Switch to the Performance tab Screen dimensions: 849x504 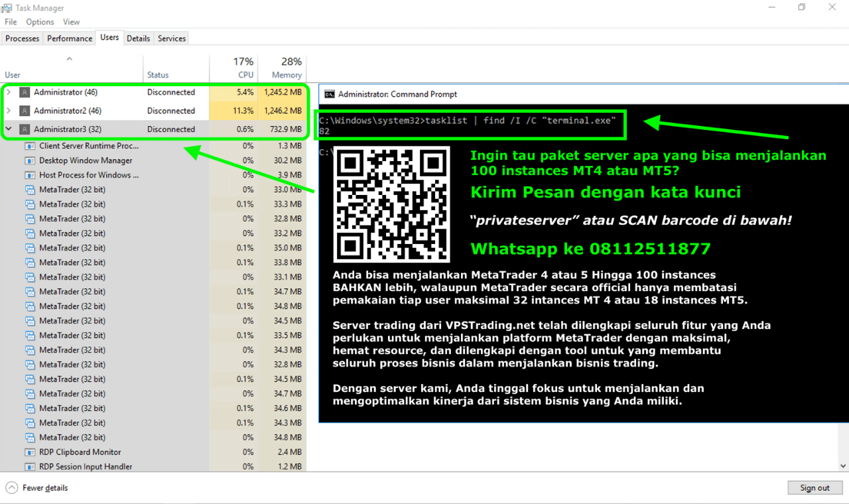tap(70, 38)
